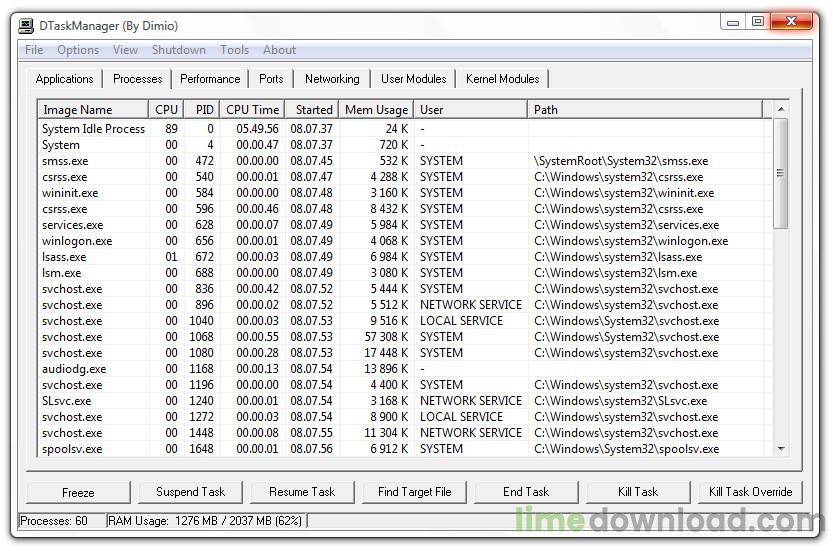Sort processes by Mem Usage column header
The width and height of the screenshot is (833, 551).
click(376, 110)
